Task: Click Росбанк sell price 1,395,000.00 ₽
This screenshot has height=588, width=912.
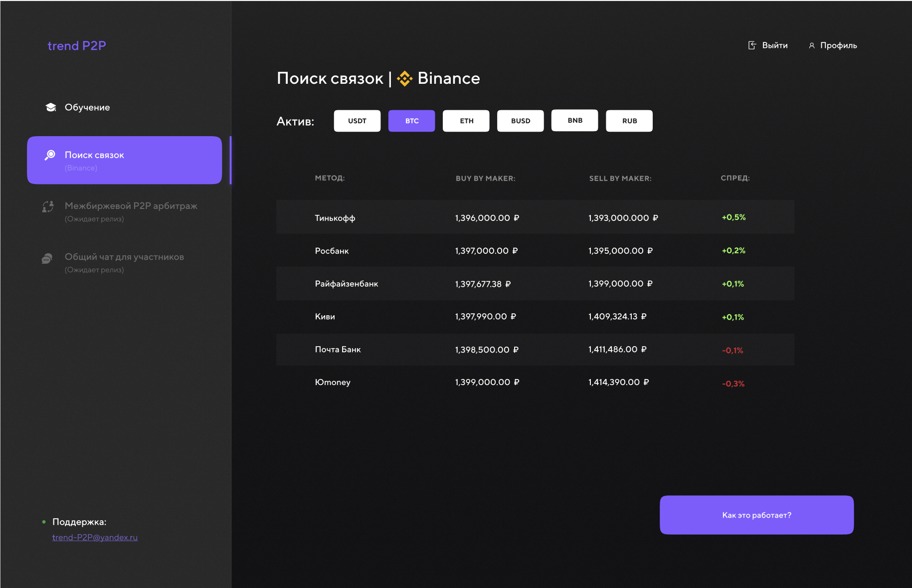Action: click(x=620, y=251)
